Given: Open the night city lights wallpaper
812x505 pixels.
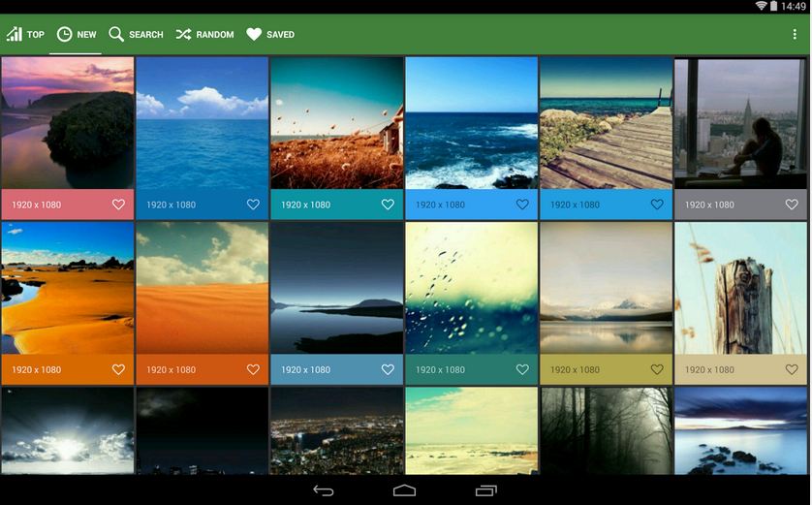Looking at the screenshot, I should [336, 430].
